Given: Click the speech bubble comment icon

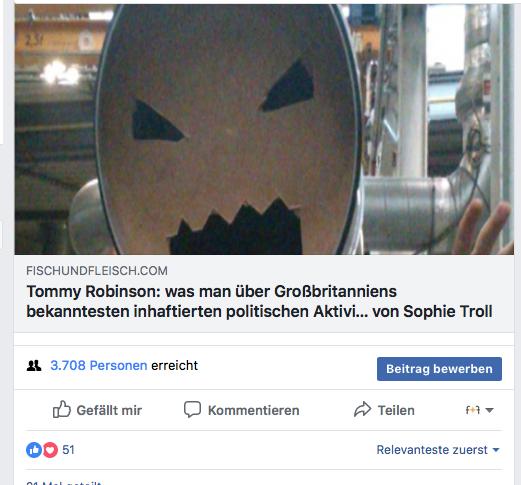Looking at the screenshot, I should [192, 410].
